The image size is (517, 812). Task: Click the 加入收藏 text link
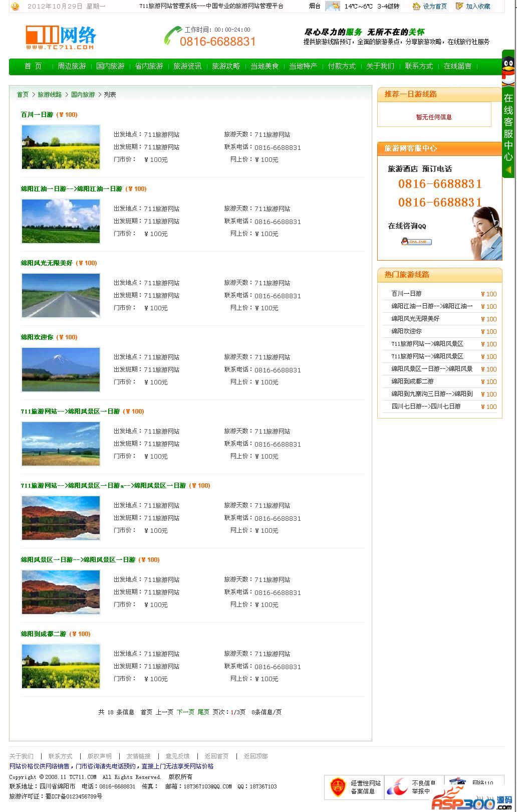point(478,7)
